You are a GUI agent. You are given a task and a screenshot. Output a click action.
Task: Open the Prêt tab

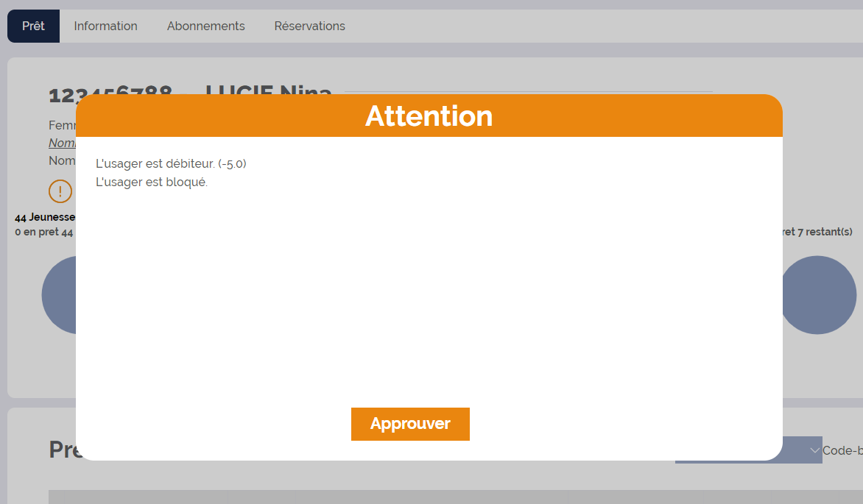tap(33, 26)
